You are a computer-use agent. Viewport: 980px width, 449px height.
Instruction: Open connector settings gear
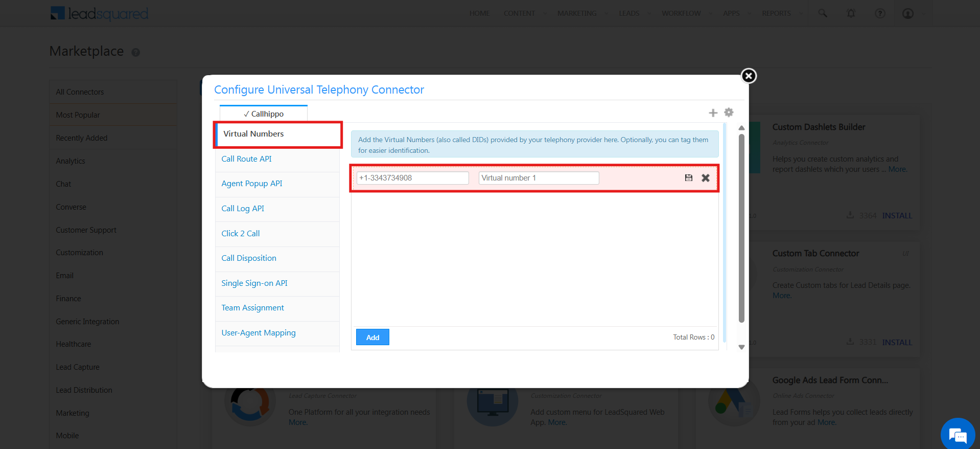pos(729,113)
